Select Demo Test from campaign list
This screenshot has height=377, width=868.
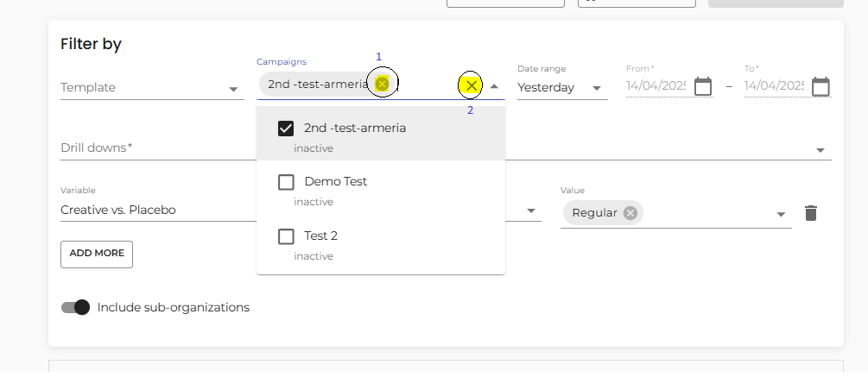[336, 182]
